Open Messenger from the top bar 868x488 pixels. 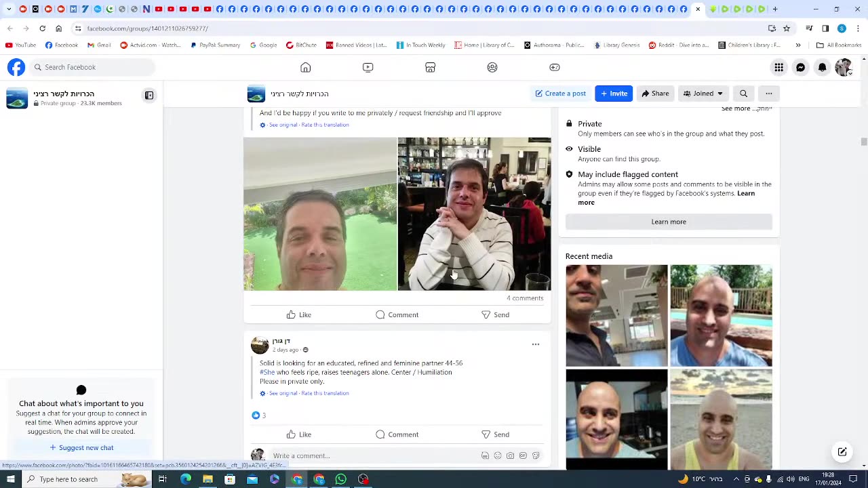(800, 67)
